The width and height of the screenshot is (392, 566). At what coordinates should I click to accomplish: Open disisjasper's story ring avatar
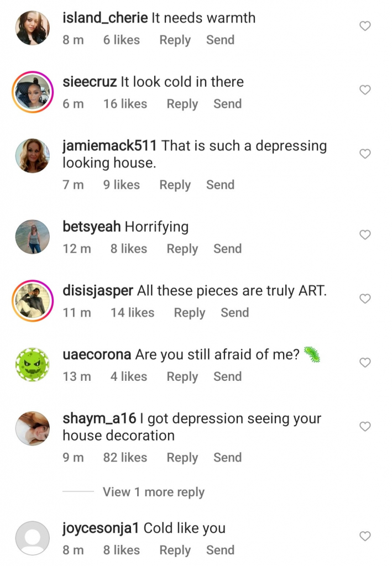point(33,300)
